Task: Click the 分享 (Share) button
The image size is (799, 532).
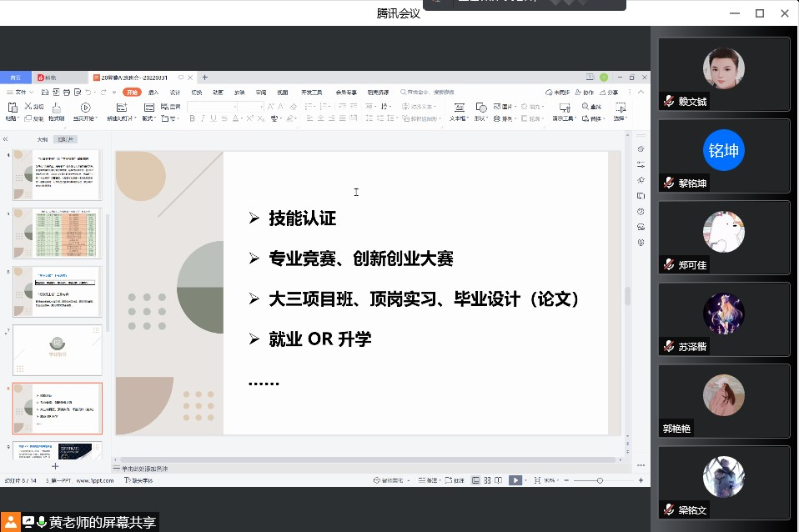Action: [x=609, y=93]
